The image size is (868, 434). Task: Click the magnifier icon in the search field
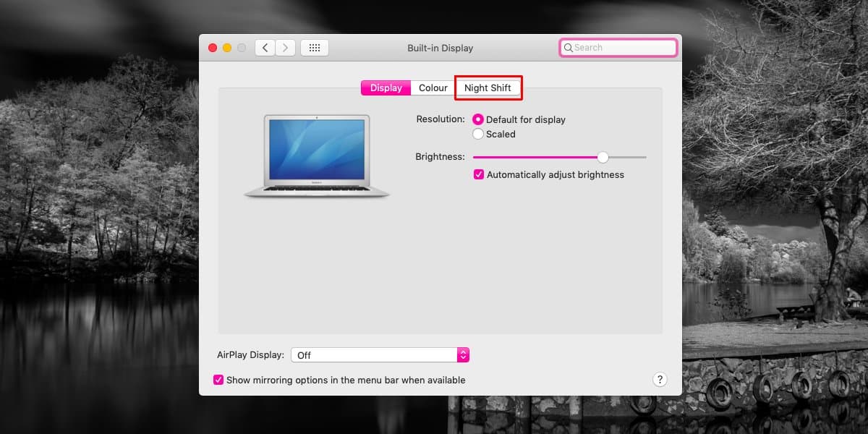tap(569, 48)
